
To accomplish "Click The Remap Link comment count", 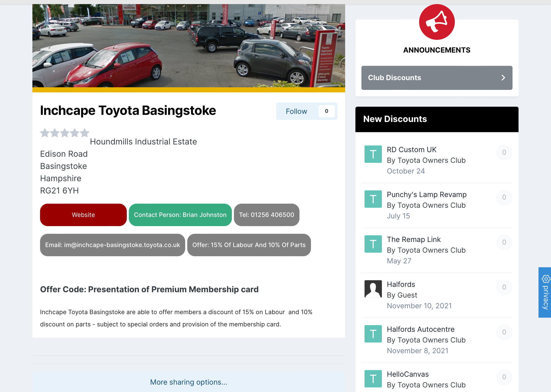I will click(x=504, y=242).
